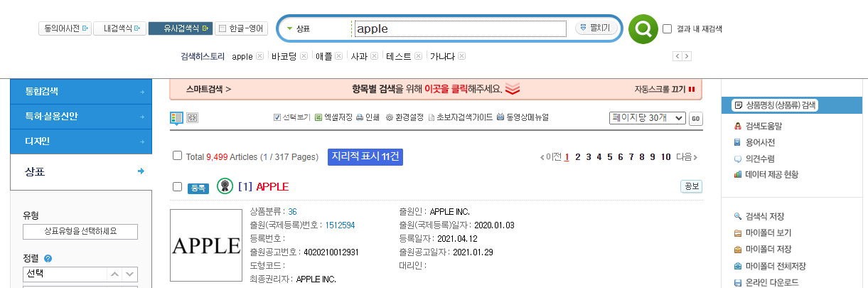Remove '애플' from search history
Screen dimensions: 868x288
338,56
